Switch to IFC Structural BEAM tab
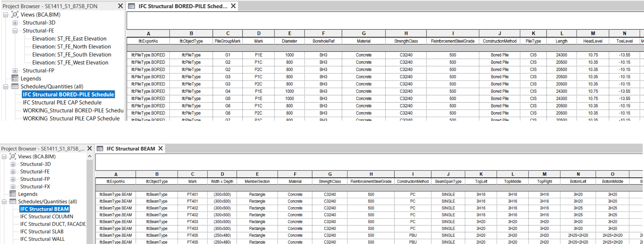This screenshot has width=644, height=244. click(131, 148)
